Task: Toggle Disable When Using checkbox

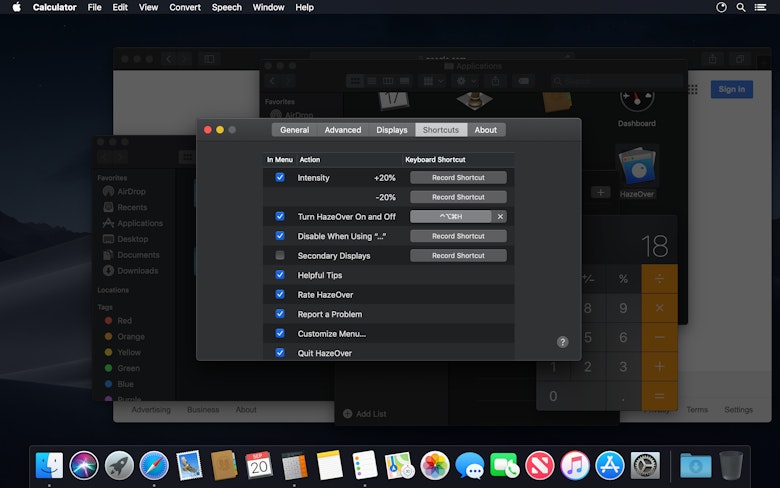Action: (x=280, y=235)
